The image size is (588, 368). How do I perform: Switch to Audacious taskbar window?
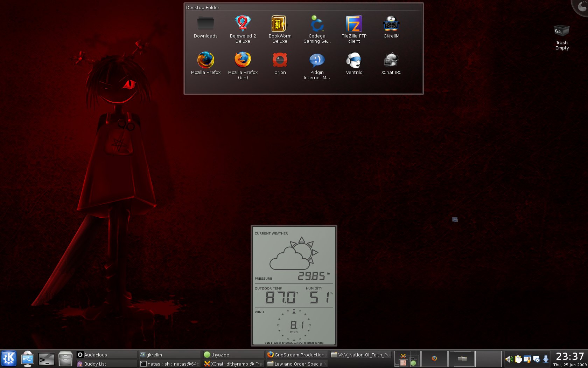pyautogui.click(x=106, y=355)
